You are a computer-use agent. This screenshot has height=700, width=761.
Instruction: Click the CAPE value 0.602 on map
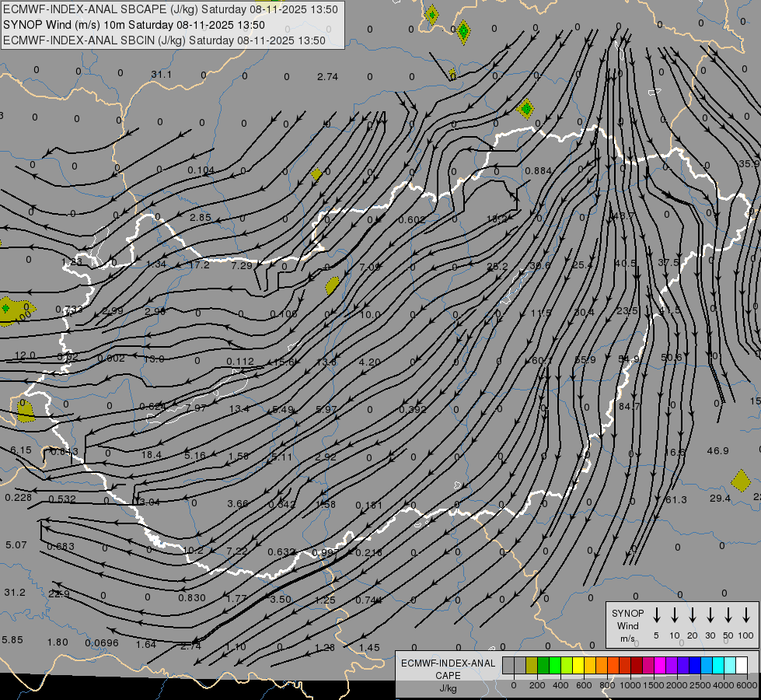click(x=412, y=220)
